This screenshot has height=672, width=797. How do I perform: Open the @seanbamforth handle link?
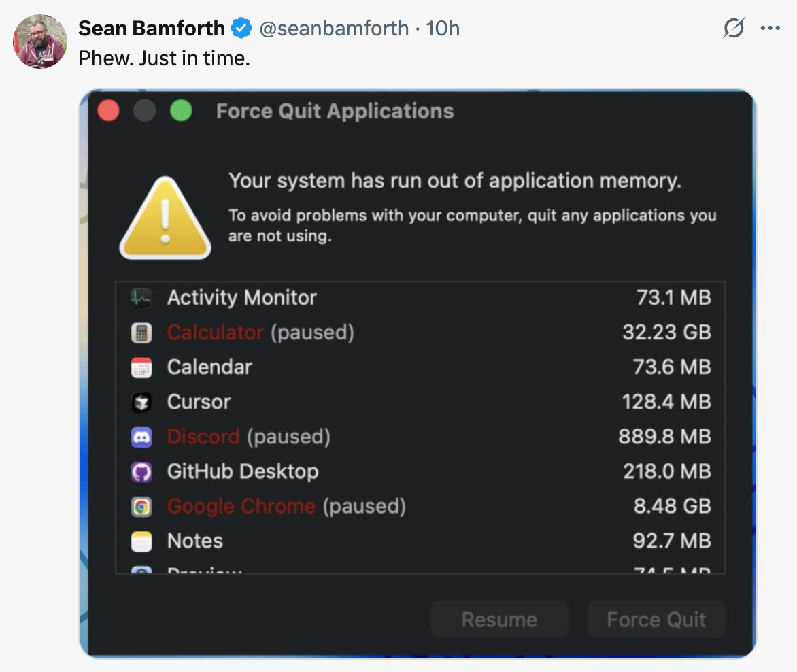point(334,29)
